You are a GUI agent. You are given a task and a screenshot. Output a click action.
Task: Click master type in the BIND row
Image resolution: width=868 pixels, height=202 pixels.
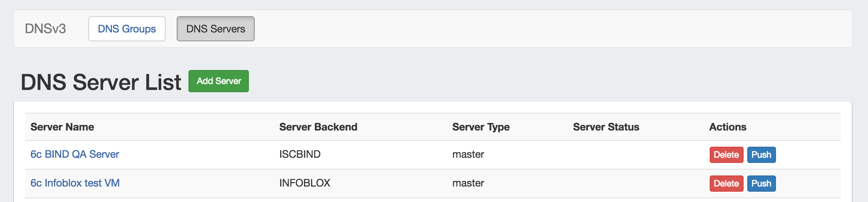coord(468,154)
